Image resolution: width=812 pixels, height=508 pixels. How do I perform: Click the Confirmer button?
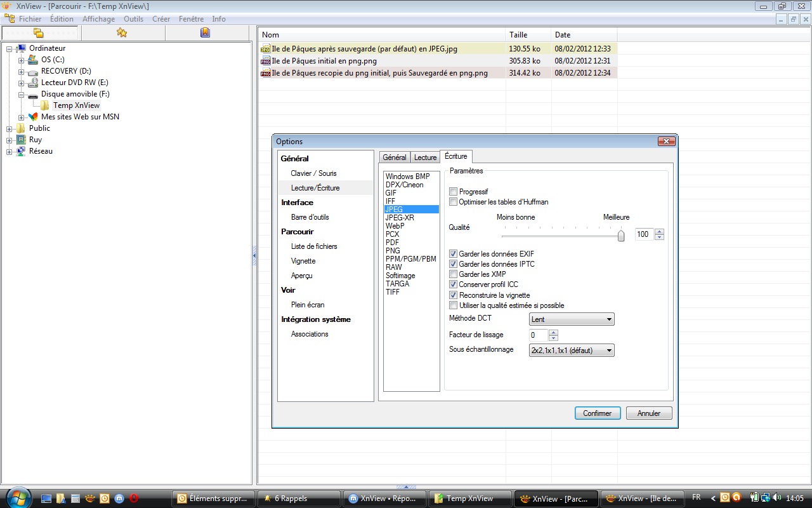click(x=598, y=413)
